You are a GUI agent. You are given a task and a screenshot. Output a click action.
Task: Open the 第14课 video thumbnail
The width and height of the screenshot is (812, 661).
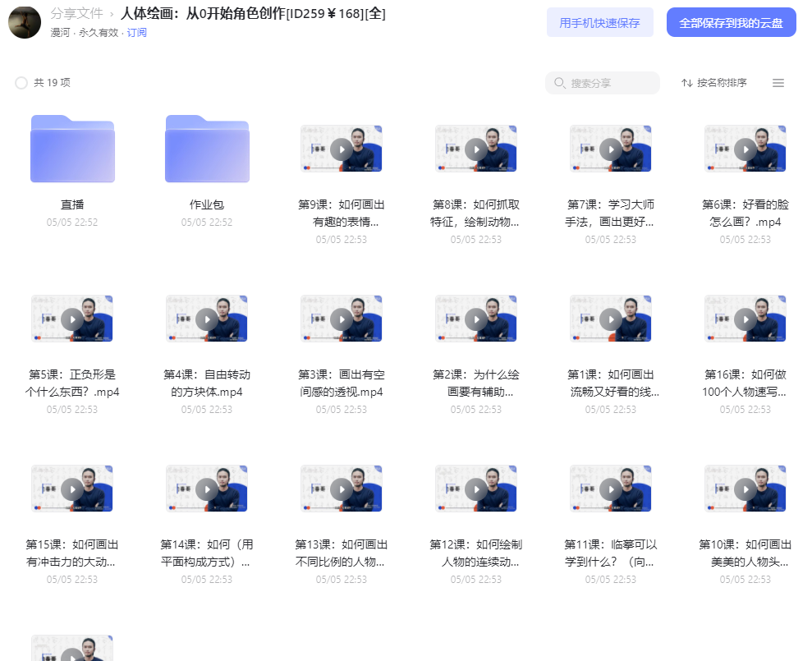pyautogui.click(x=207, y=489)
